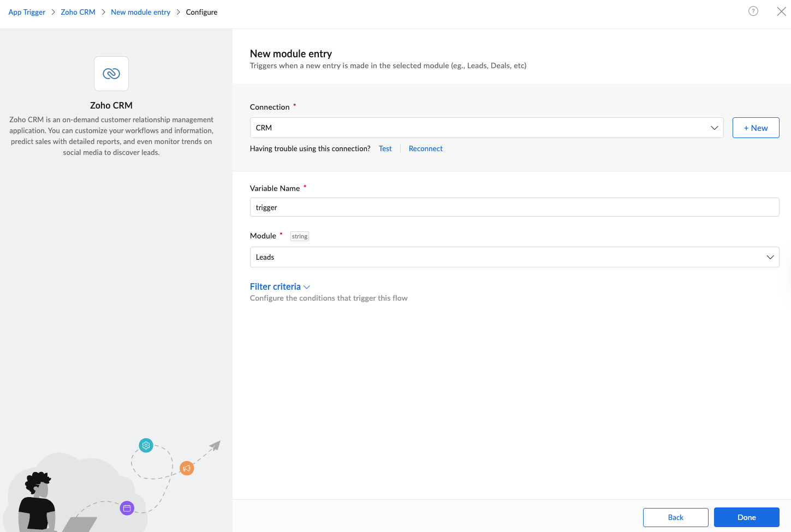Click the string type badge beside Module
Image resolution: width=791 pixels, height=532 pixels.
300,236
